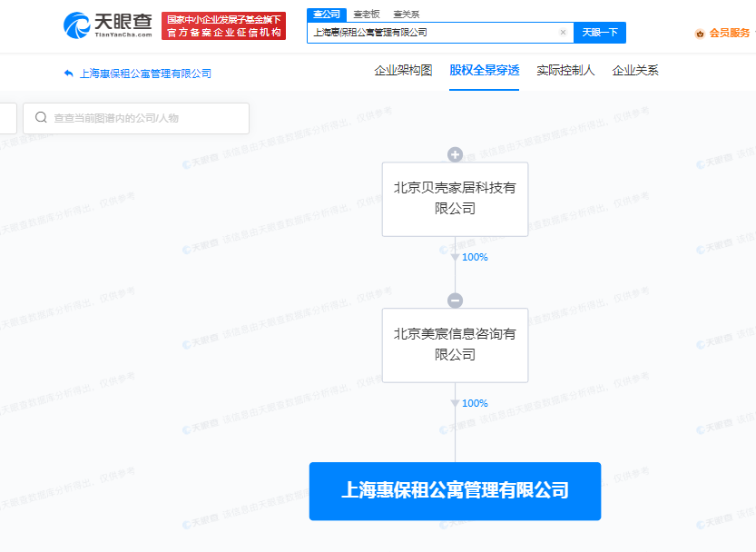Switch to 实际控制人 tab
The image size is (756, 552).
tap(565, 71)
